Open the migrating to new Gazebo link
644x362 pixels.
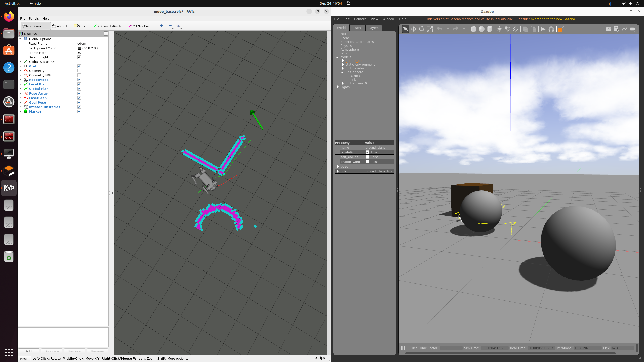(553, 19)
